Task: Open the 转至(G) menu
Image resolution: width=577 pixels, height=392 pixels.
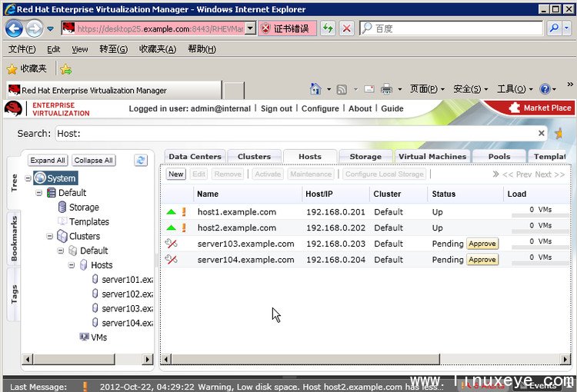Action: [113, 49]
